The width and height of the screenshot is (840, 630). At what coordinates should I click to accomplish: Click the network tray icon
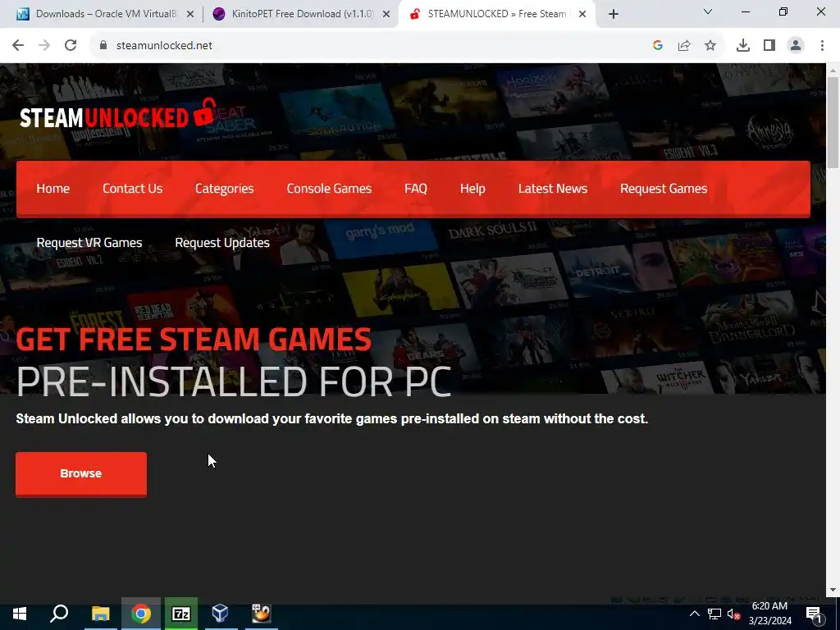point(714,614)
